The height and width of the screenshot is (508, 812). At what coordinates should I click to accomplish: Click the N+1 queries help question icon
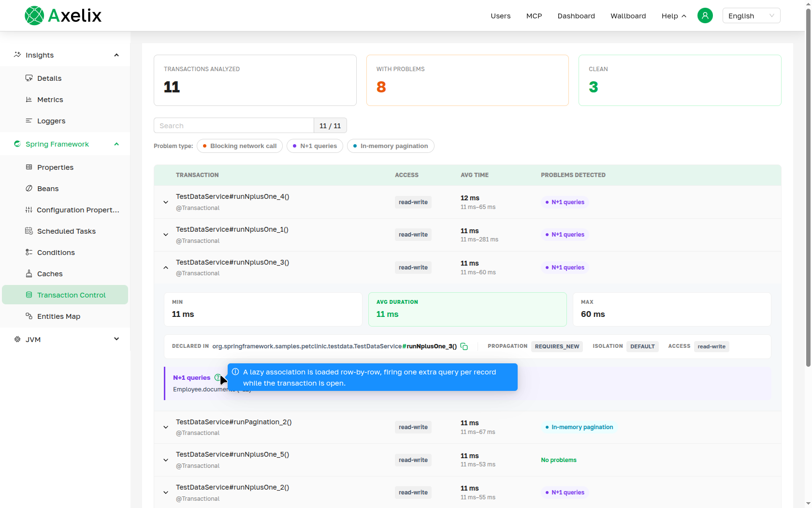pos(217,377)
